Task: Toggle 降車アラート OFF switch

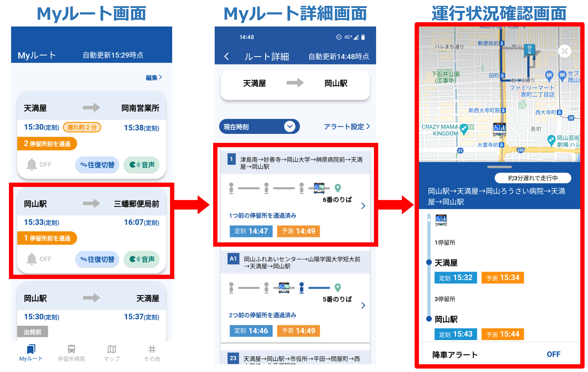Action: [553, 354]
